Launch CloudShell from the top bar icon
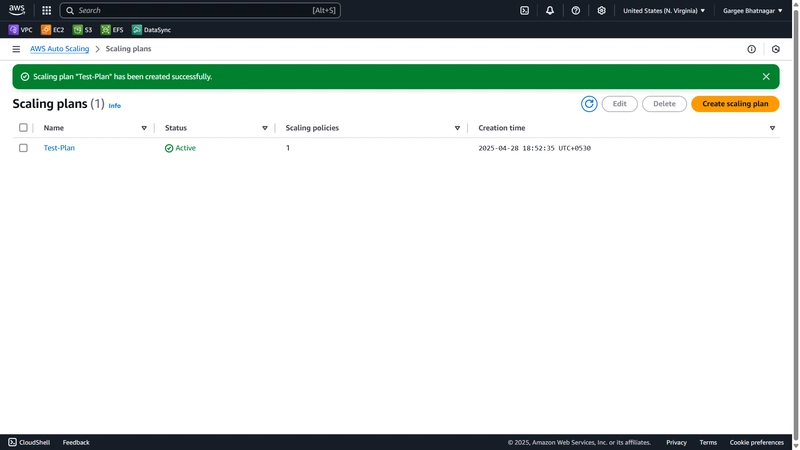Viewport: 800px width, 450px height. tap(524, 10)
